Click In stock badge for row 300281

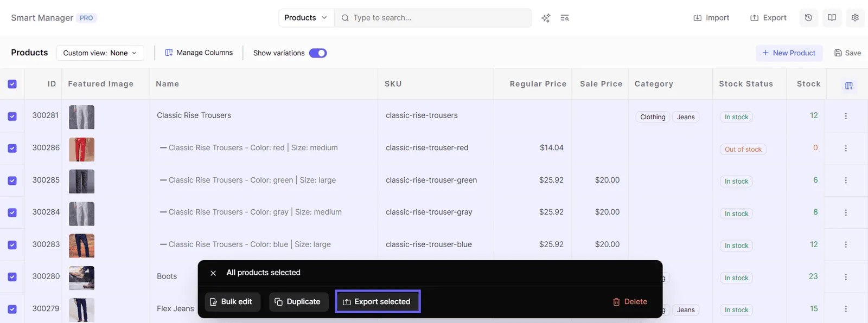click(x=736, y=117)
